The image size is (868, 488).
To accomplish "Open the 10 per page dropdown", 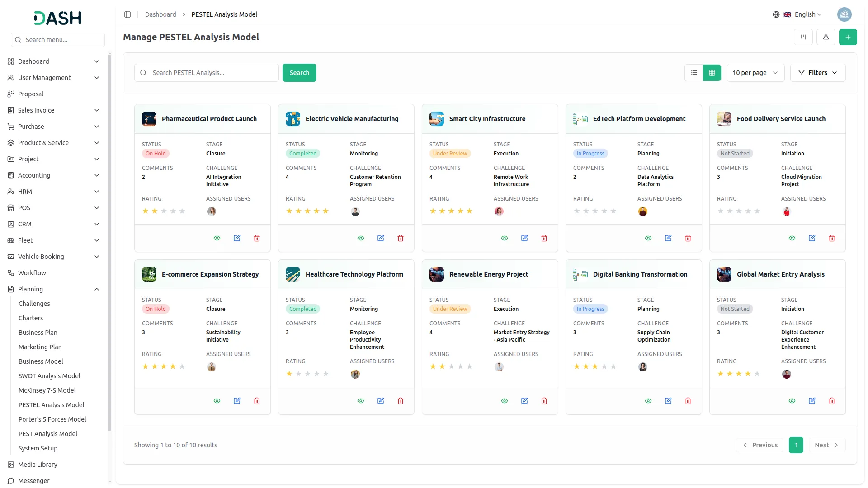I will [x=755, y=73].
